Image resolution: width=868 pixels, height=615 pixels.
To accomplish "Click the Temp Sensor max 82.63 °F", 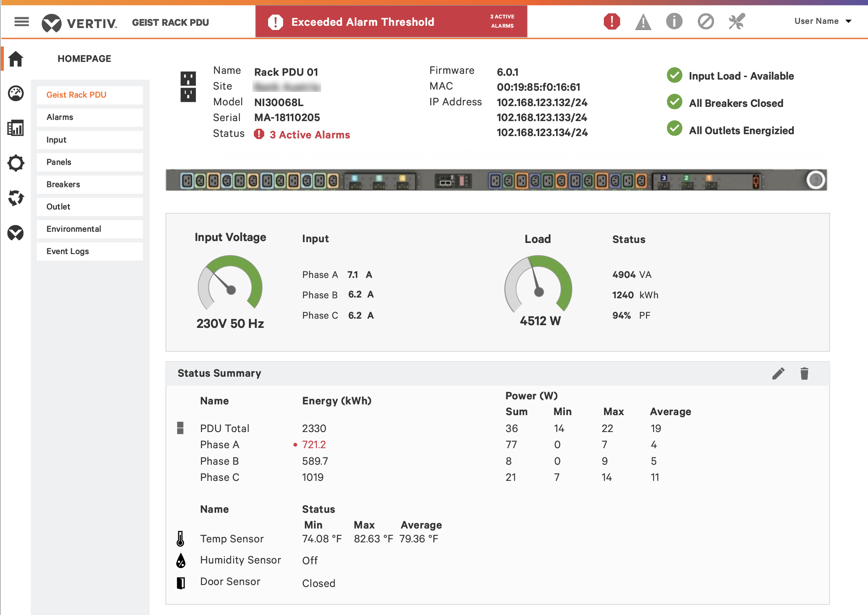I will 373,539.
